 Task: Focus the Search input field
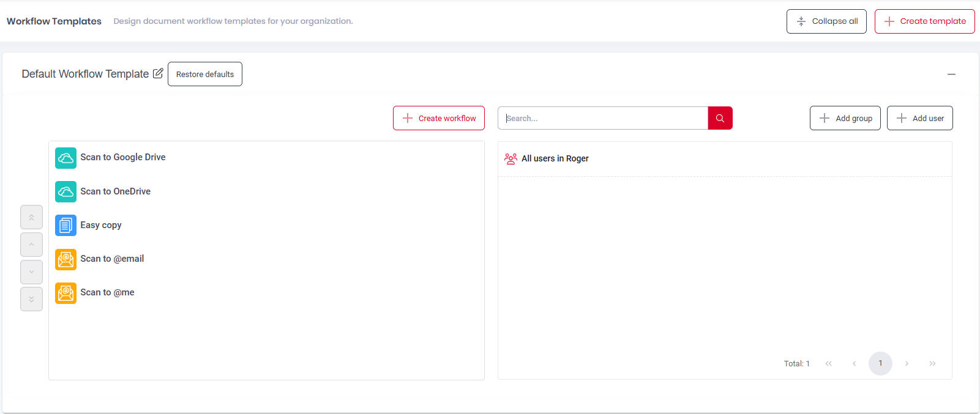coord(603,118)
